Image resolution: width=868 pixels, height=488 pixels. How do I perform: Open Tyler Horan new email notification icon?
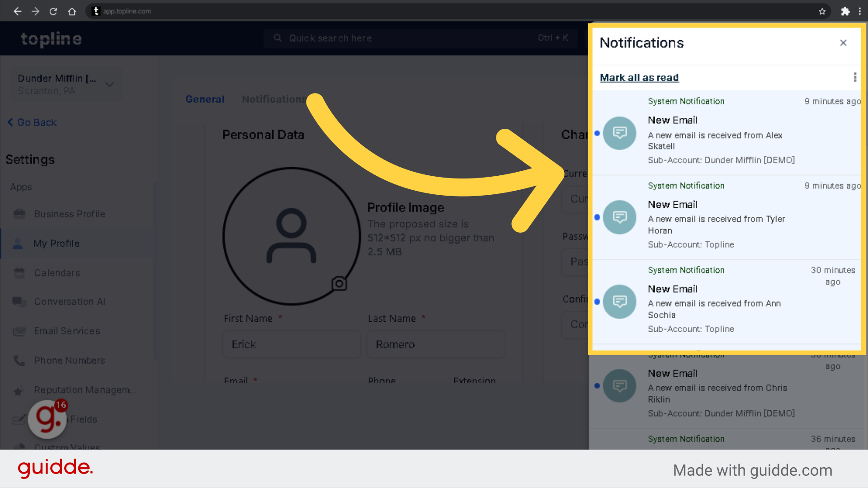[620, 217]
